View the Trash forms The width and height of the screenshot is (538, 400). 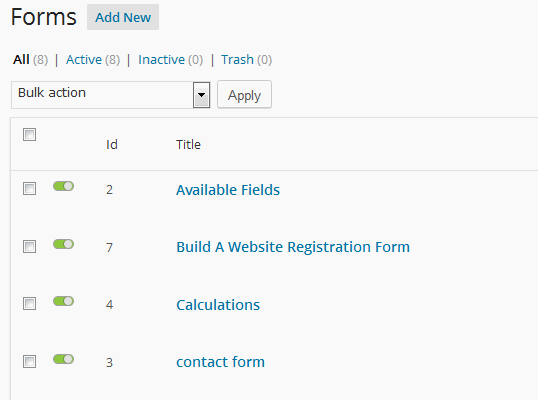point(237,60)
